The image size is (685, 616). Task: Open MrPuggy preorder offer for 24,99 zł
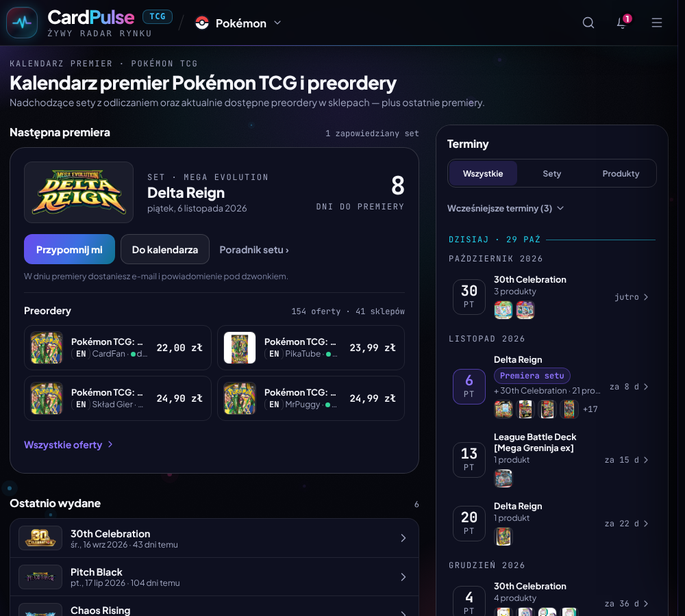coord(310,398)
